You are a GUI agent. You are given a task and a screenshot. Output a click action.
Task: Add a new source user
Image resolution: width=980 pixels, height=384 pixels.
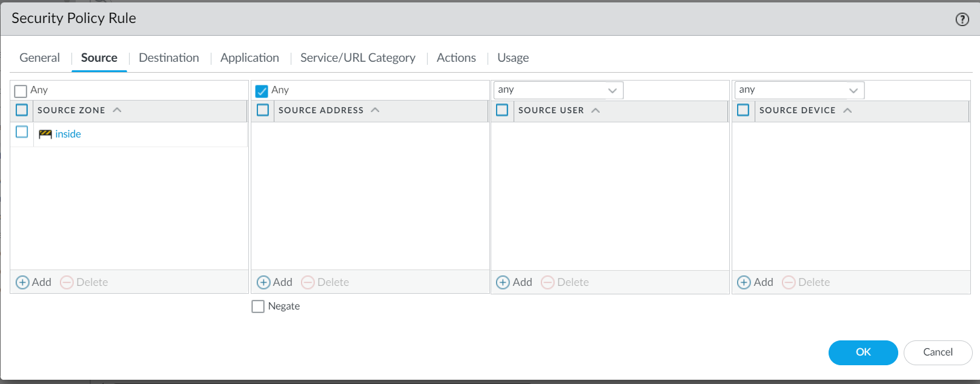(514, 282)
